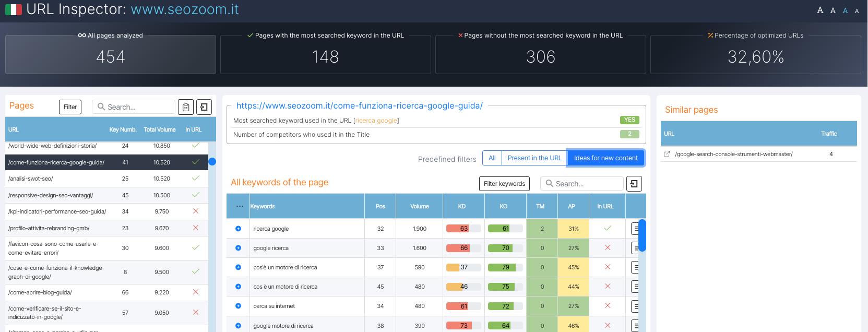Select the Present in the URL filter
This screenshot has height=332, width=868.
tap(534, 158)
